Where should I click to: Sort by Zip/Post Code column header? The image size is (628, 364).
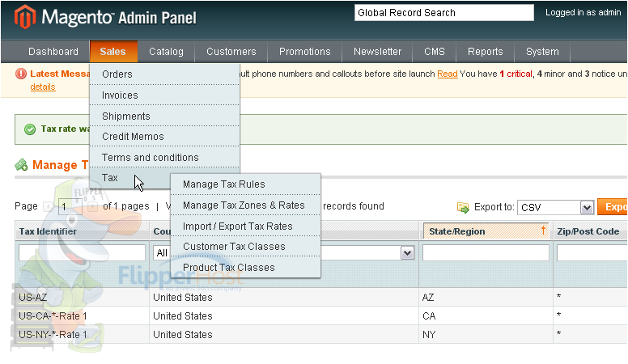[x=588, y=231]
